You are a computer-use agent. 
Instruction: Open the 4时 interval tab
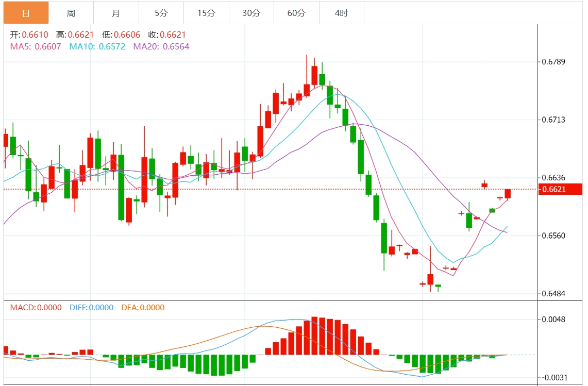(x=342, y=13)
